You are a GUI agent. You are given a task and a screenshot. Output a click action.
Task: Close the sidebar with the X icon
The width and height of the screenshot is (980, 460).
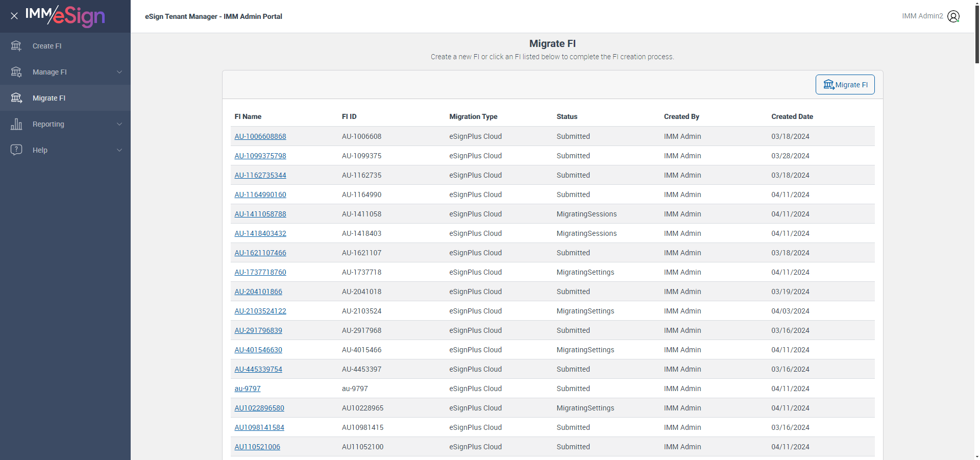point(14,16)
